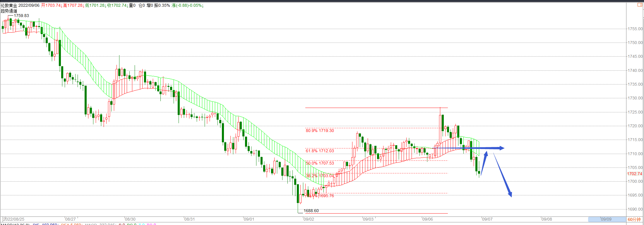644x225 pixels.
Task: Click the header date 2022/09/06
Action: coord(29,6)
